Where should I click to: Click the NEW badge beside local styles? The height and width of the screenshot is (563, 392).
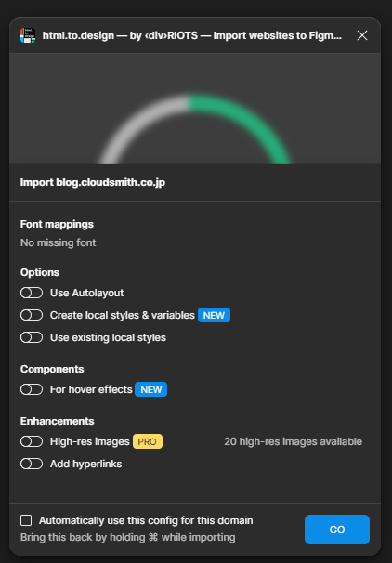214,315
